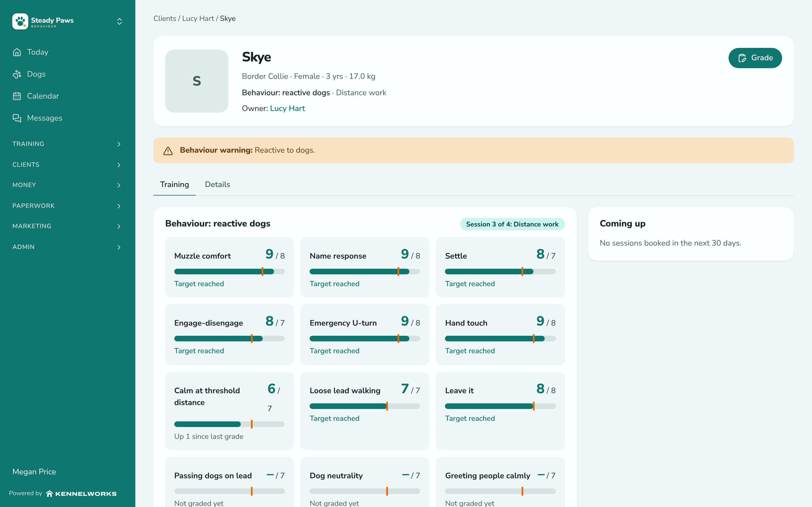
Task: Click the Steady Paws logo
Action: pos(20,21)
